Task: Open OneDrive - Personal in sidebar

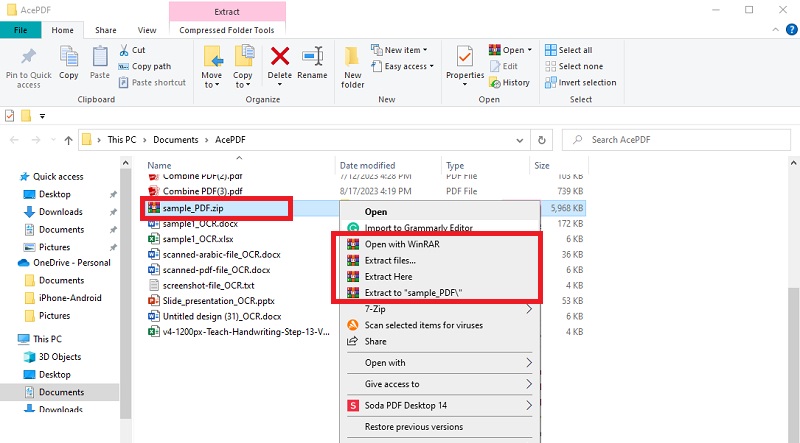Action: click(x=71, y=263)
